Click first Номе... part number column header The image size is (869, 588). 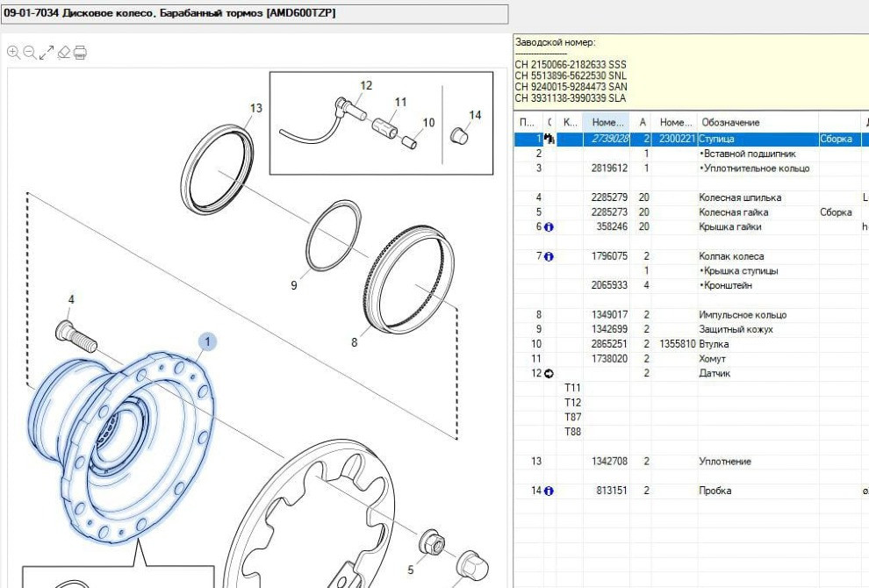(608, 123)
